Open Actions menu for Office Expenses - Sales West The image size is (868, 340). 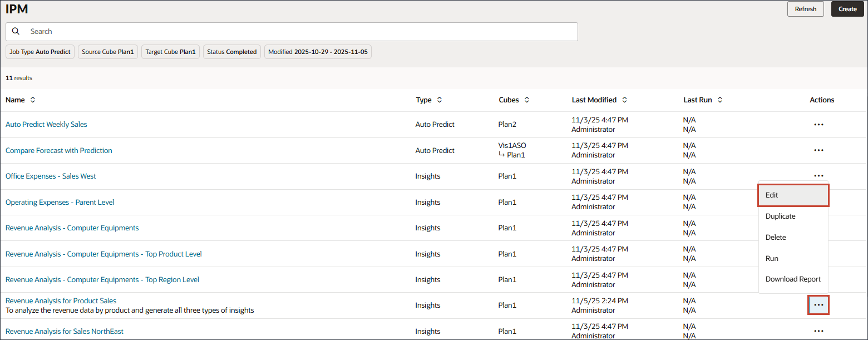[818, 175]
